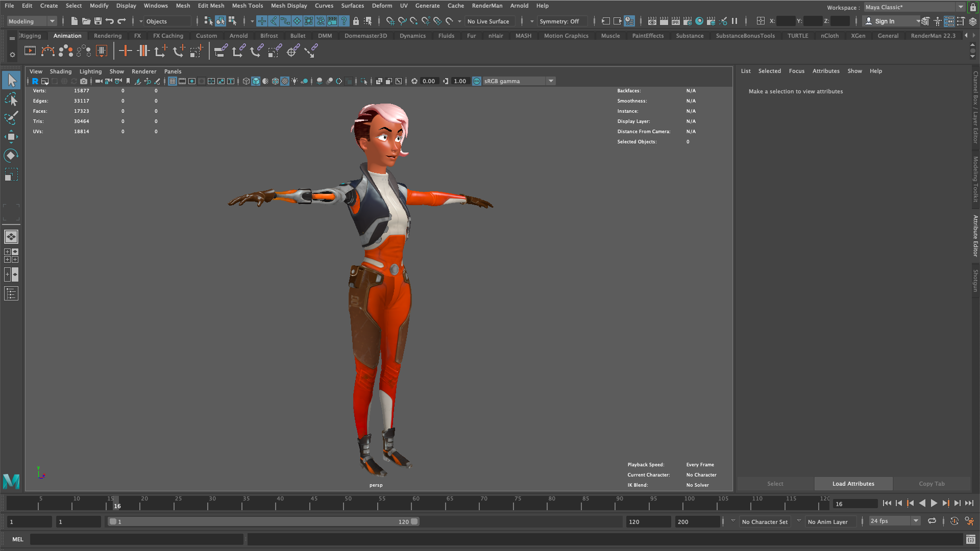Screen dimensions: 980x551
Task: Toggle the textured display mode icon
Action: coord(285,81)
